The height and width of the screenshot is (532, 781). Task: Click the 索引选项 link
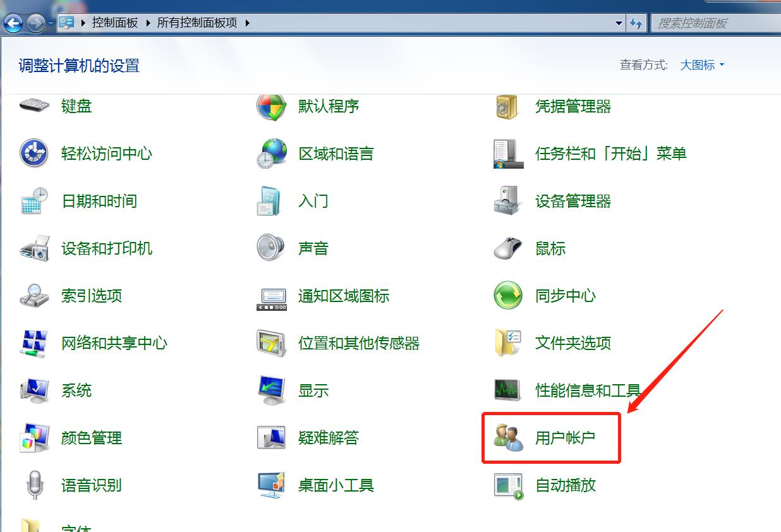click(92, 296)
